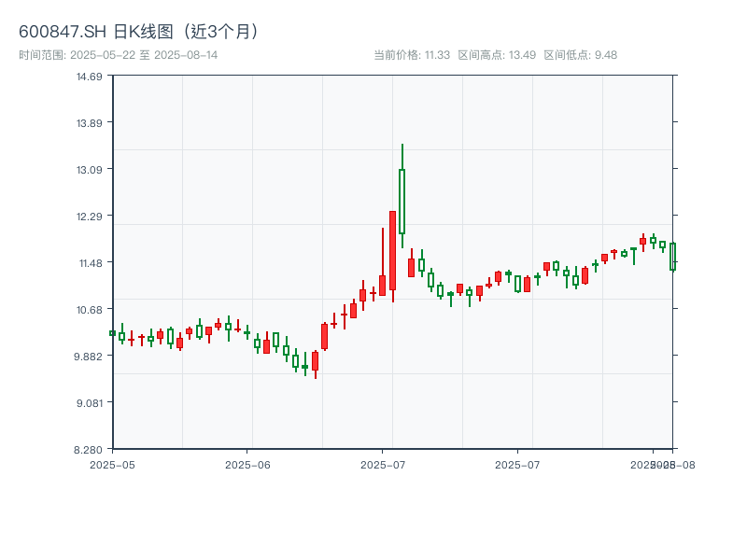Select the last green candlestick at right edge
Image resolution: width=747 pixels, height=560 pixels.
(x=672, y=257)
